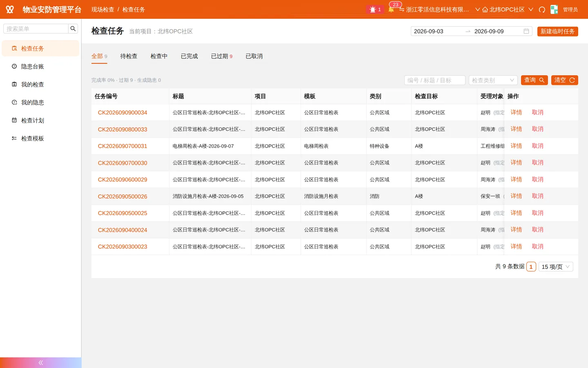The height and width of the screenshot is (368, 588).
Task: Switch to the 已过期 tab
Action: point(222,56)
